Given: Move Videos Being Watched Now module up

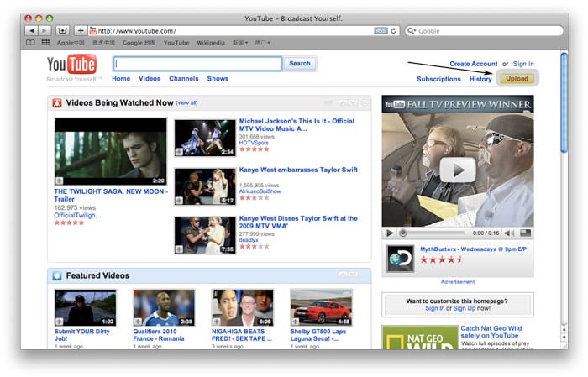Looking at the screenshot, I should click(x=343, y=102).
